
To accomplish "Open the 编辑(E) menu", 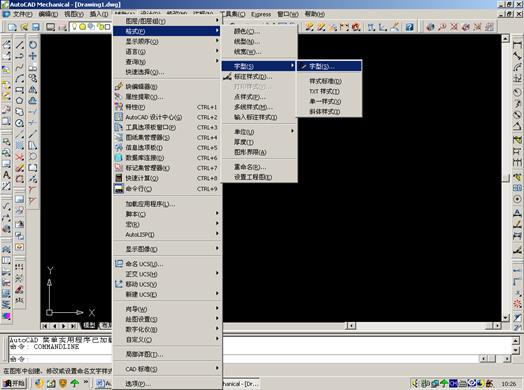I will point(48,14).
